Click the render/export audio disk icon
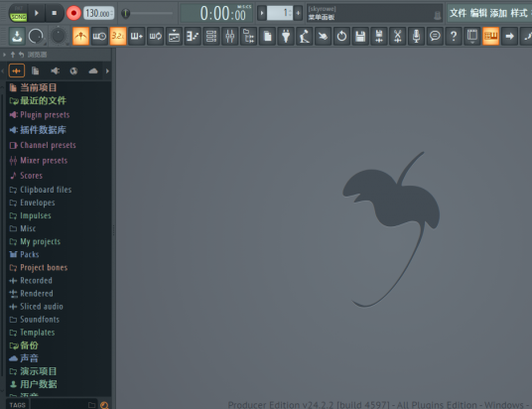This screenshot has height=409, width=532. point(379,36)
